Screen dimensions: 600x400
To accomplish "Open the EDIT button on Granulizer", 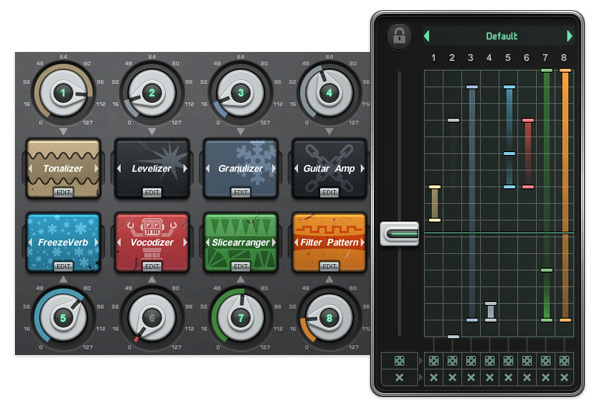I will click(241, 193).
